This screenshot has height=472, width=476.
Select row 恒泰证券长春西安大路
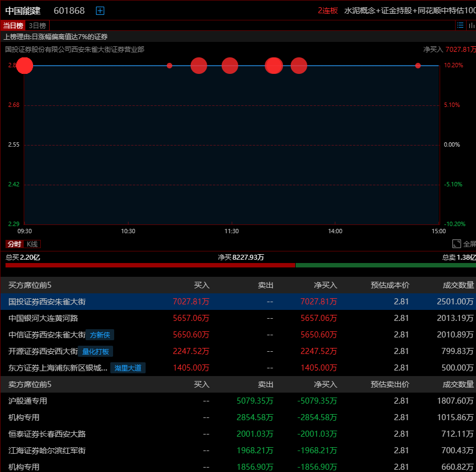[x=238, y=434]
